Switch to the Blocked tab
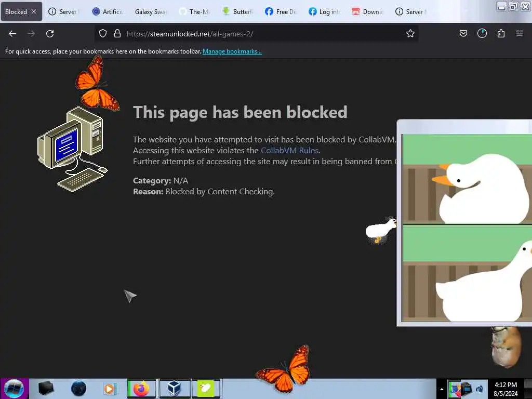Image resolution: width=532 pixels, height=399 pixels. (x=21, y=11)
